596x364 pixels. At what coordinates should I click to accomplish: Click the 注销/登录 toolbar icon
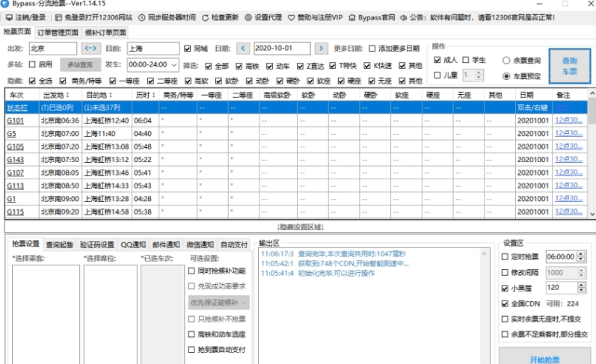point(9,17)
